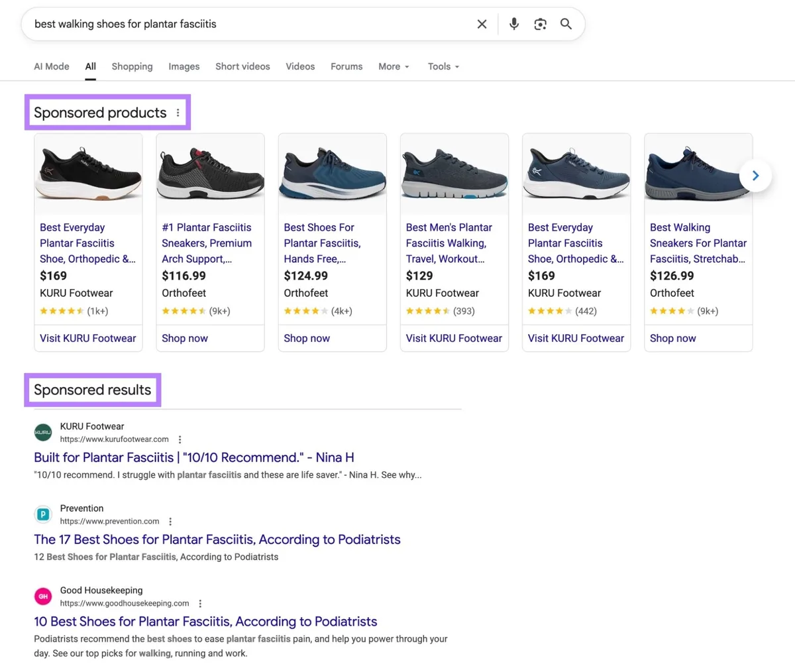Click Shop now under the $126.99 shoe
Viewport: 795px width, 672px height.
pos(672,338)
